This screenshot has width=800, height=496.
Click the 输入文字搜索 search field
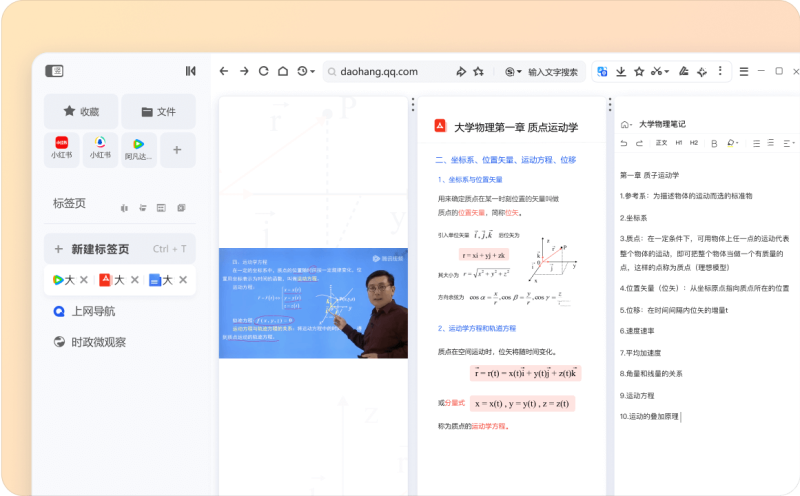[x=553, y=72]
